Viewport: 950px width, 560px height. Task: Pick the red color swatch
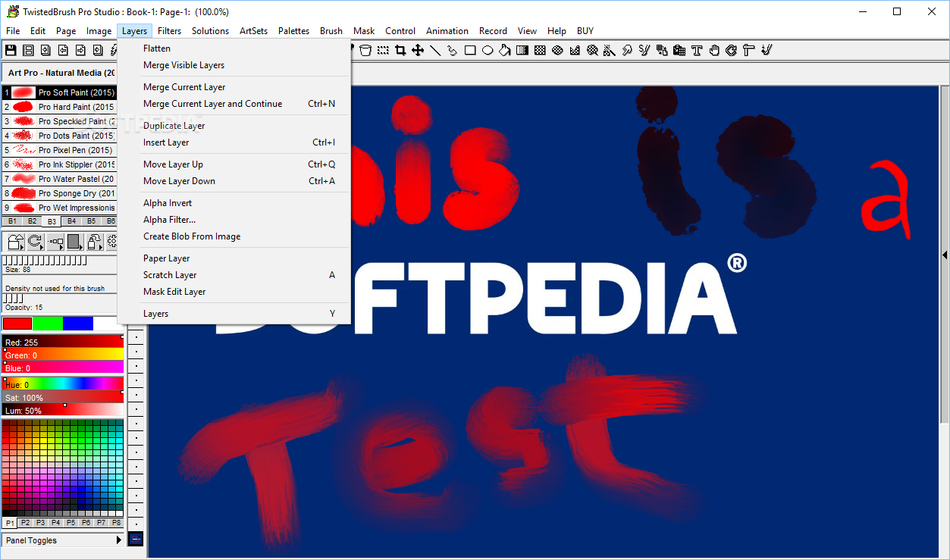click(17, 324)
